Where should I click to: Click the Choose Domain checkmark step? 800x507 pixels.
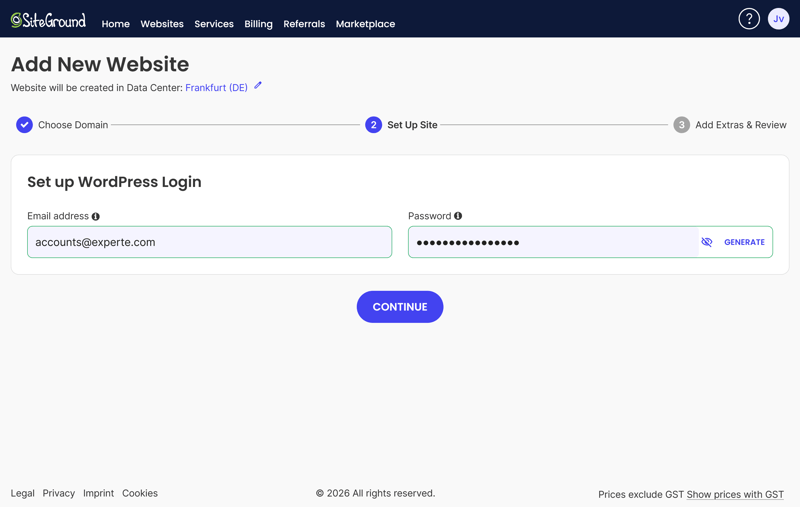coord(24,125)
